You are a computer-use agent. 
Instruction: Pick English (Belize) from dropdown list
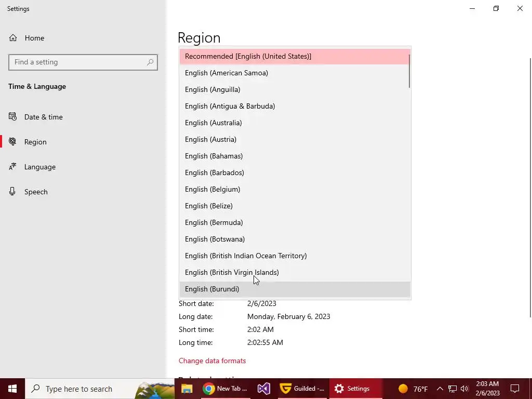click(295, 206)
